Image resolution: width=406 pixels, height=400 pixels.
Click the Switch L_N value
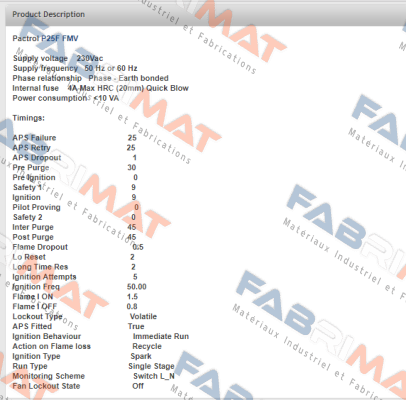[154, 376]
